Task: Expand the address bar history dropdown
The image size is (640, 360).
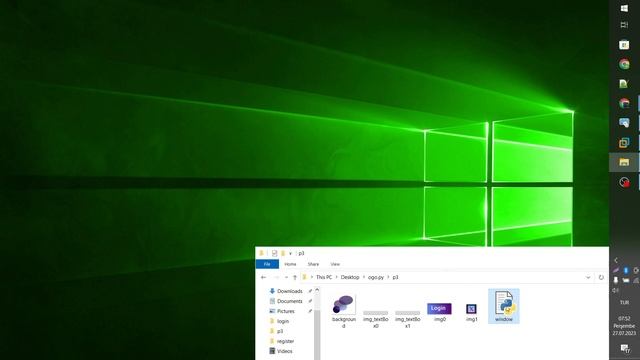Action: click(588, 278)
